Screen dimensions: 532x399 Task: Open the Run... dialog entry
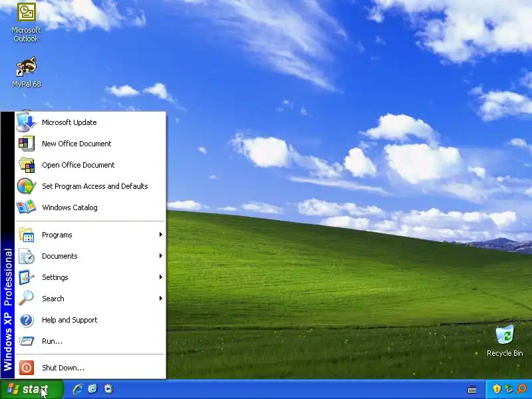point(90,341)
